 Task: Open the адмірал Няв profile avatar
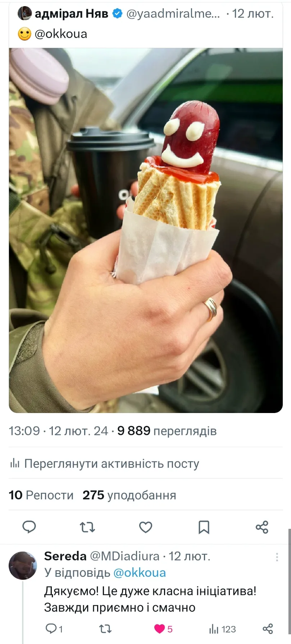click(24, 13)
